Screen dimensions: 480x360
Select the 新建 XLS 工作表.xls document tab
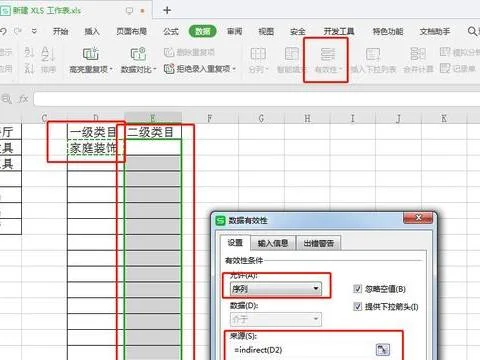click(47, 11)
